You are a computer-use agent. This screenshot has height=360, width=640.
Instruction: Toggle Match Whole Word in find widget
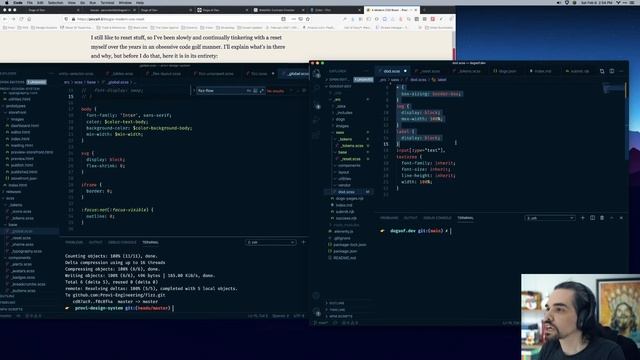pyautogui.click(x=255, y=91)
